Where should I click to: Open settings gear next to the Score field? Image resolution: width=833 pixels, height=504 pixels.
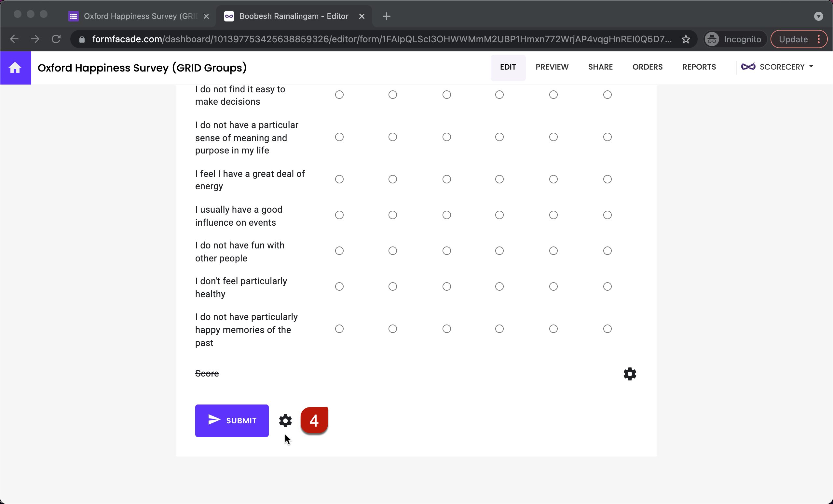point(630,374)
